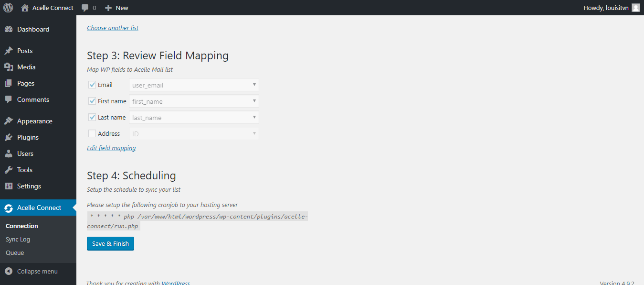644x285 pixels.
Task: Click the user avatar in admin bar
Action: coord(635,8)
